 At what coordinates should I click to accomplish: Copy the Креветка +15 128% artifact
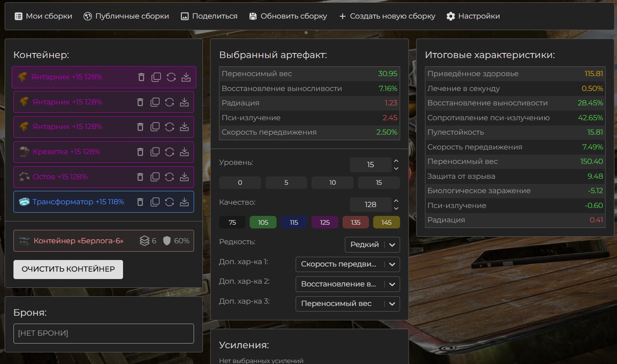(x=155, y=151)
